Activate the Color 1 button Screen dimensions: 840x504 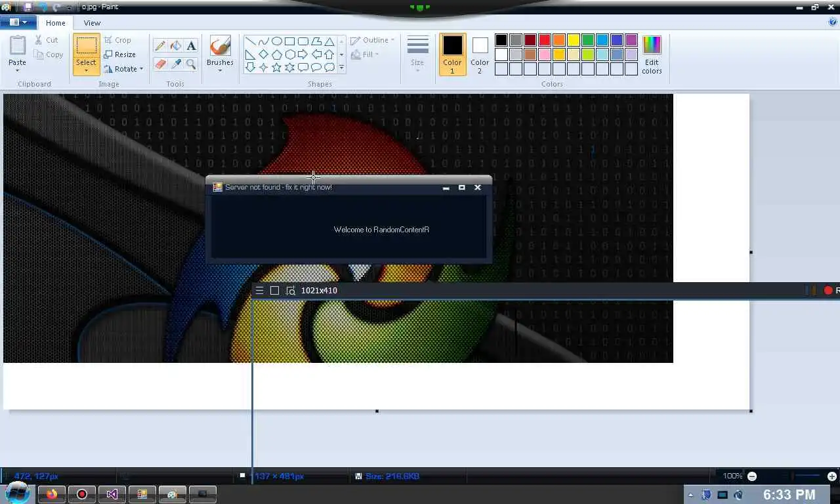[452, 54]
